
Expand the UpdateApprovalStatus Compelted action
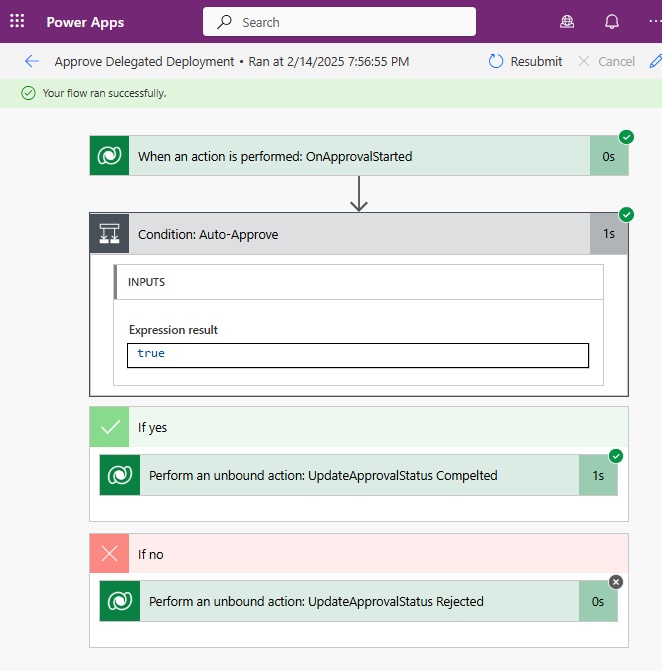359,475
